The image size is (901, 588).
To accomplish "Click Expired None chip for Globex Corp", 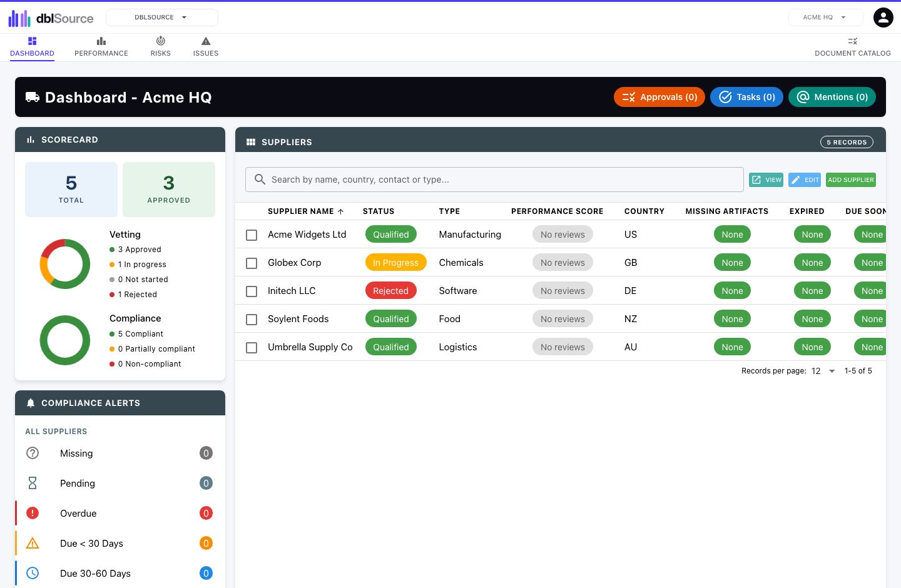I will point(812,263).
